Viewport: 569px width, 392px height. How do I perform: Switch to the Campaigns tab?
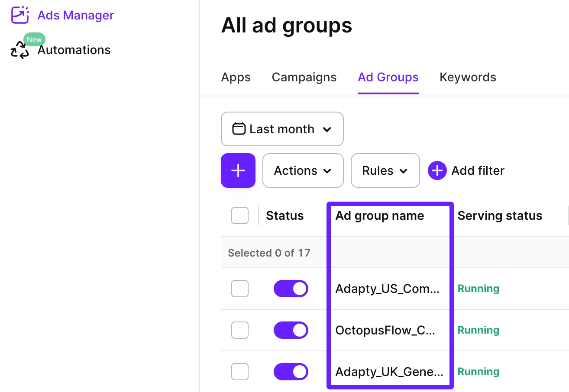(x=304, y=77)
